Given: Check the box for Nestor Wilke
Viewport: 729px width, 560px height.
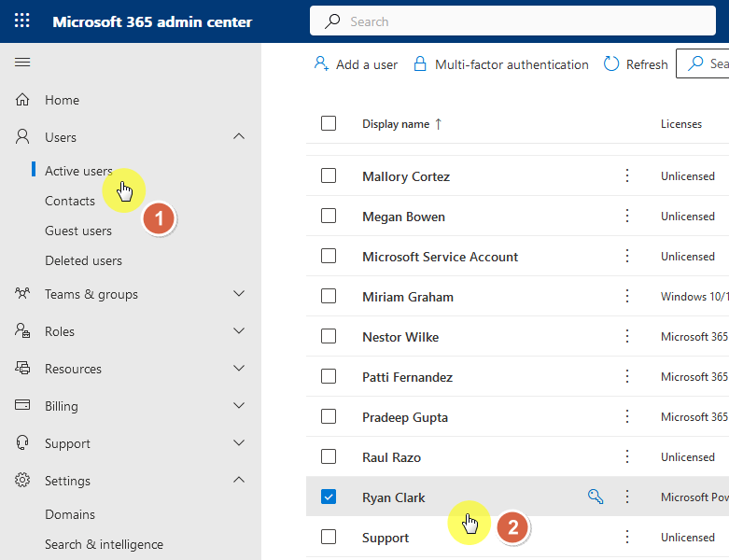Looking at the screenshot, I should tap(329, 336).
